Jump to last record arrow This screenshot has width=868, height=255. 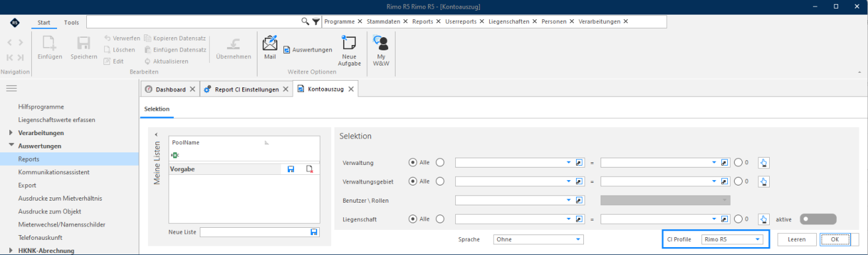21,58
